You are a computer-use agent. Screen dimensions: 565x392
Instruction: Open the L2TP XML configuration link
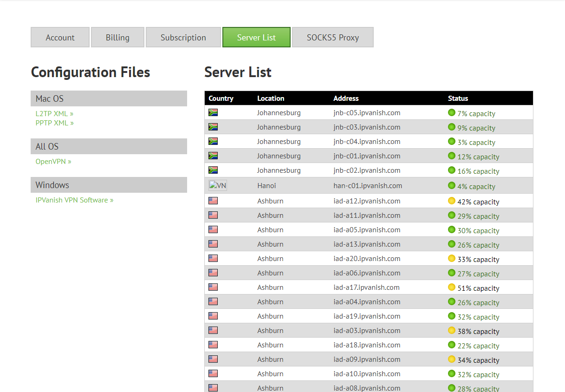tap(54, 113)
